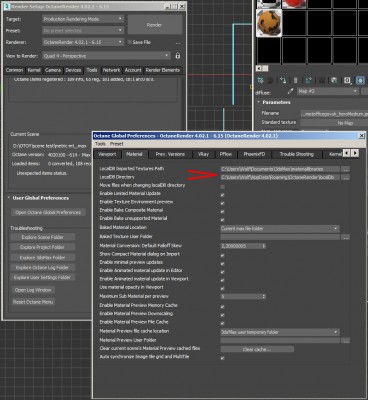Click the Make Material Copy icon
Viewport: 368px width, 400px height.
click(x=309, y=80)
